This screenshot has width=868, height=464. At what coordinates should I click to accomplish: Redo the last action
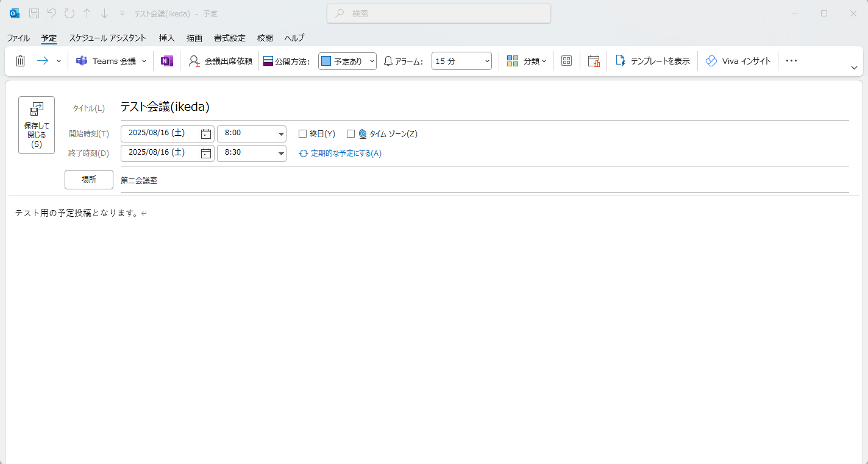(69, 13)
